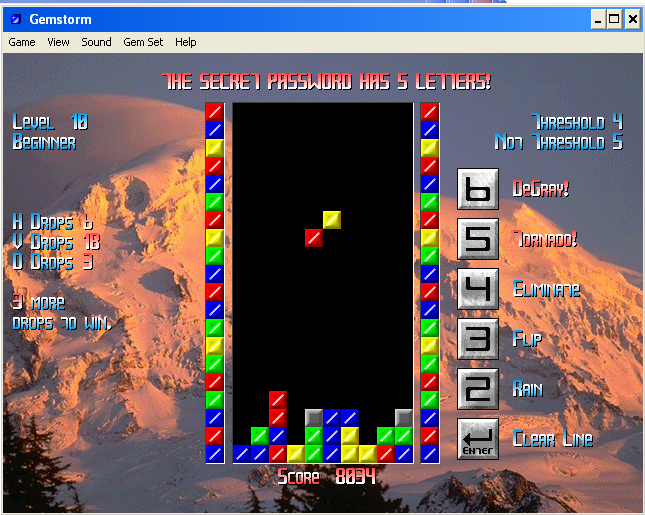Expand the Sound menu
The image size is (645, 515).
coord(96,42)
